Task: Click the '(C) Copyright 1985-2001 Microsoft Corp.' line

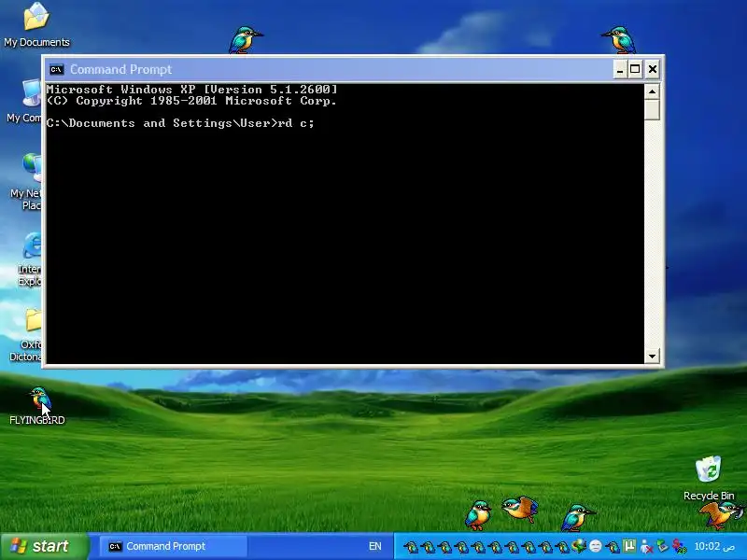Action: pyautogui.click(x=191, y=101)
